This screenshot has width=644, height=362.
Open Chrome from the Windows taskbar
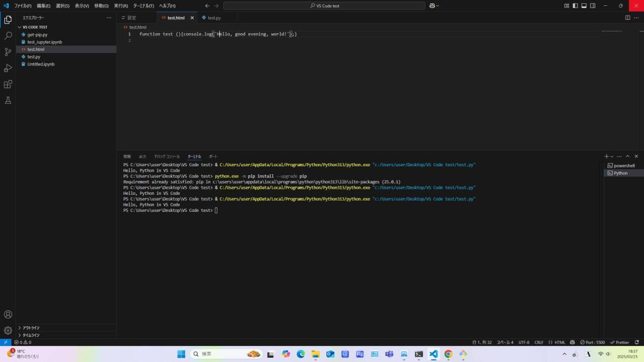click(x=448, y=354)
